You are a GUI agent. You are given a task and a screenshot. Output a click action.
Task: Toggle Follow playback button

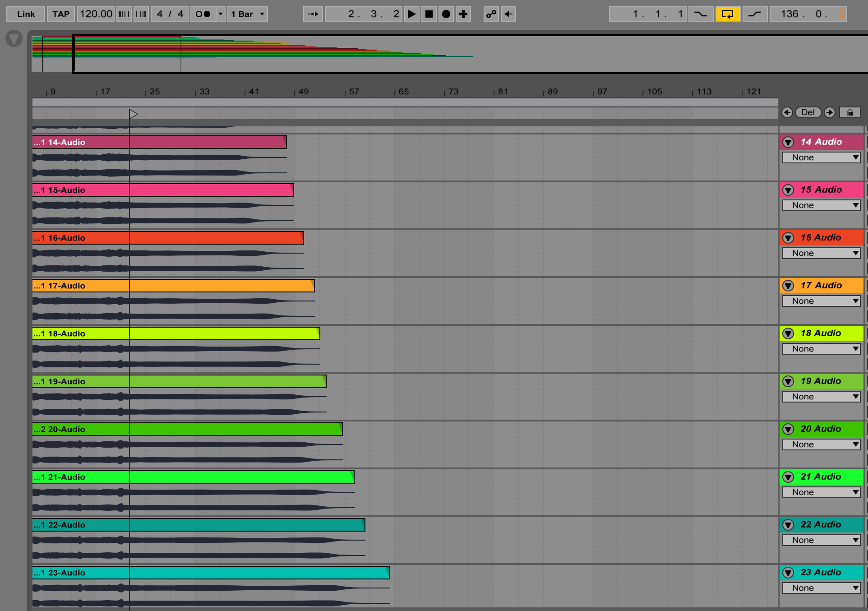(313, 14)
